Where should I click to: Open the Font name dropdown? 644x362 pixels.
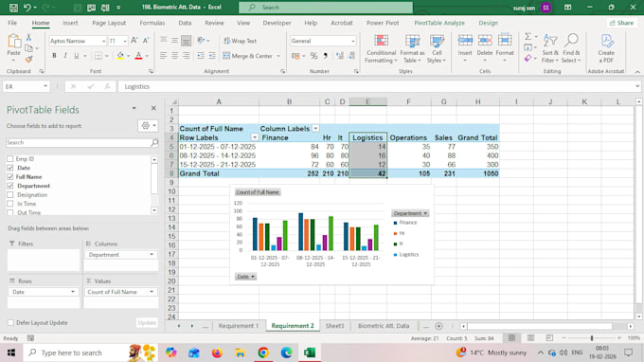pyautogui.click(x=103, y=41)
